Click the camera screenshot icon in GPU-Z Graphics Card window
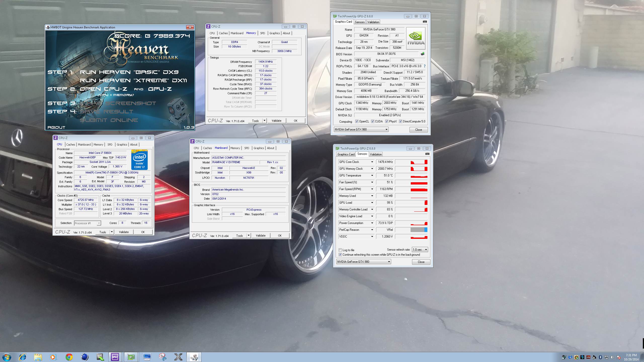The height and width of the screenshot is (362, 644). [425, 22]
